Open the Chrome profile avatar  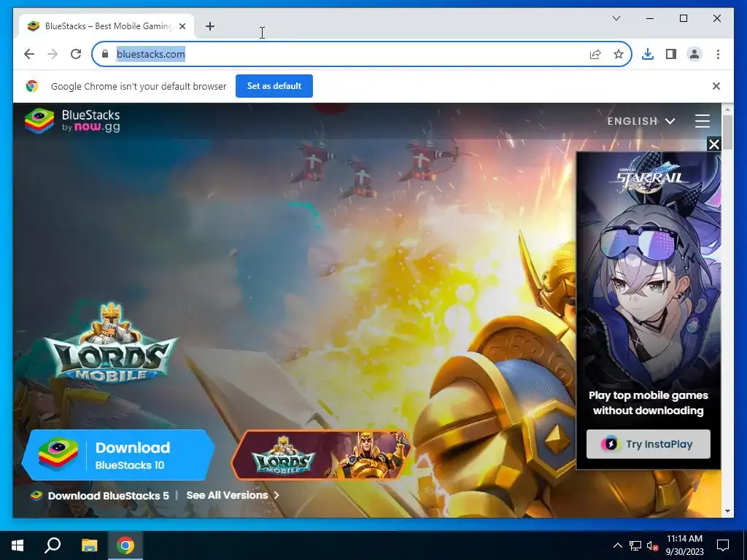pyautogui.click(x=694, y=54)
